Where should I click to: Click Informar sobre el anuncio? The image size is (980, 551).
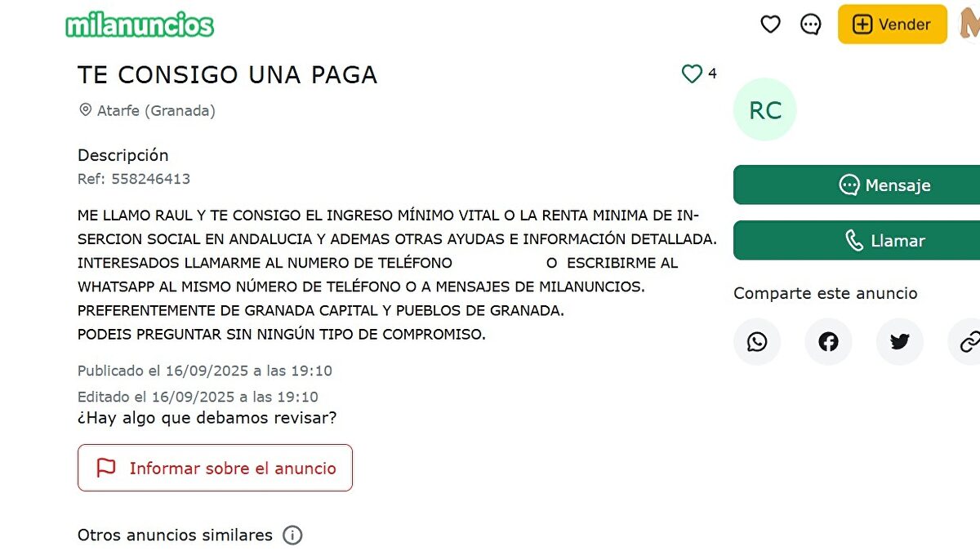pyautogui.click(x=215, y=468)
